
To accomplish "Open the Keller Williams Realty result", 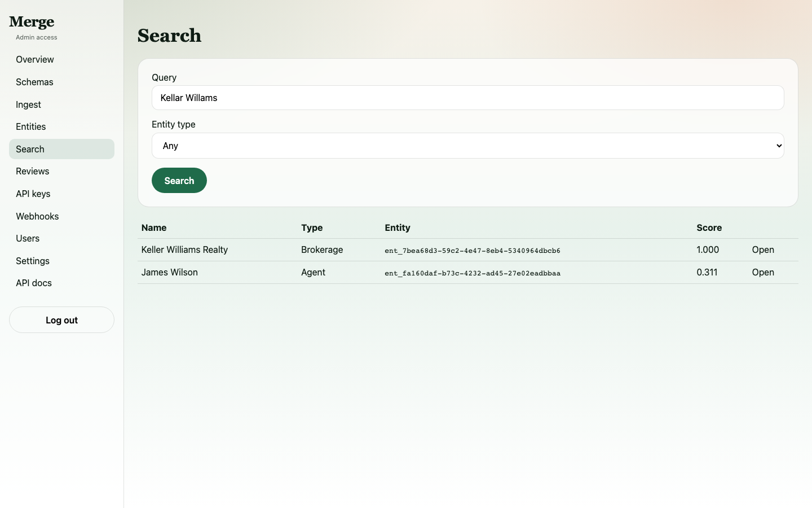I will [x=763, y=249].
